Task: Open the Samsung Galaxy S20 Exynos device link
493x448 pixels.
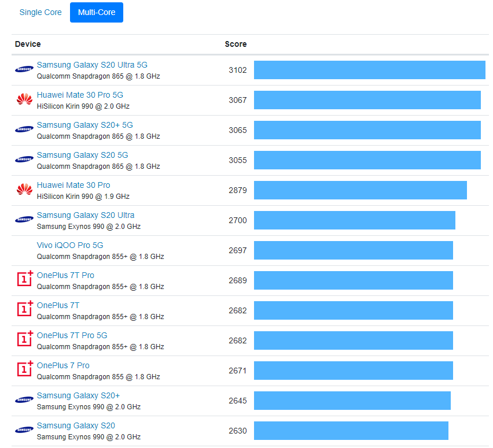Action: tap(76, 425)
